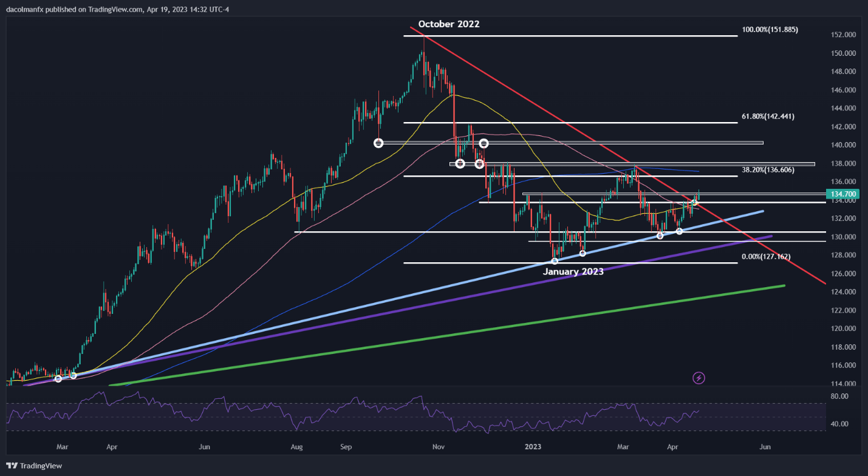Click the 146.000 price axis label

point(844,90)
